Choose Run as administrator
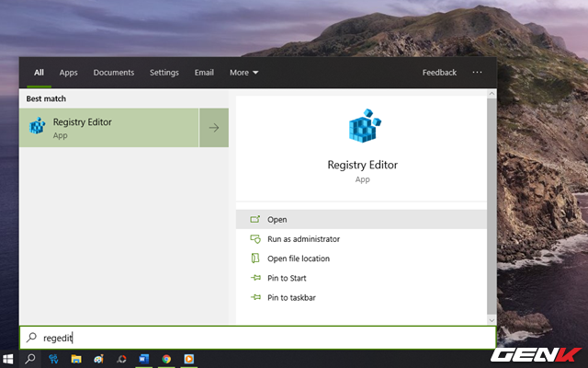Image resolution: width=588 pixels, height=368 pixels. click(x=361, y=239)
